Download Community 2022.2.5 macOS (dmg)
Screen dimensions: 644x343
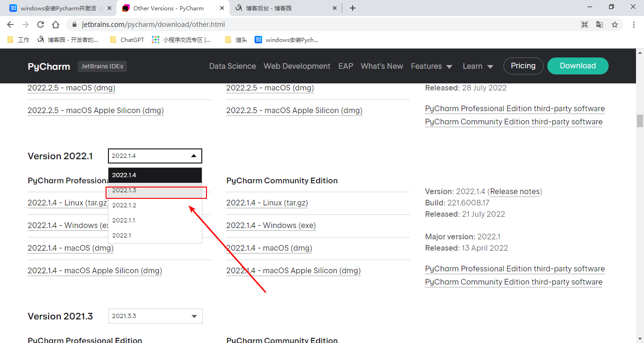(x=270, y=88)
